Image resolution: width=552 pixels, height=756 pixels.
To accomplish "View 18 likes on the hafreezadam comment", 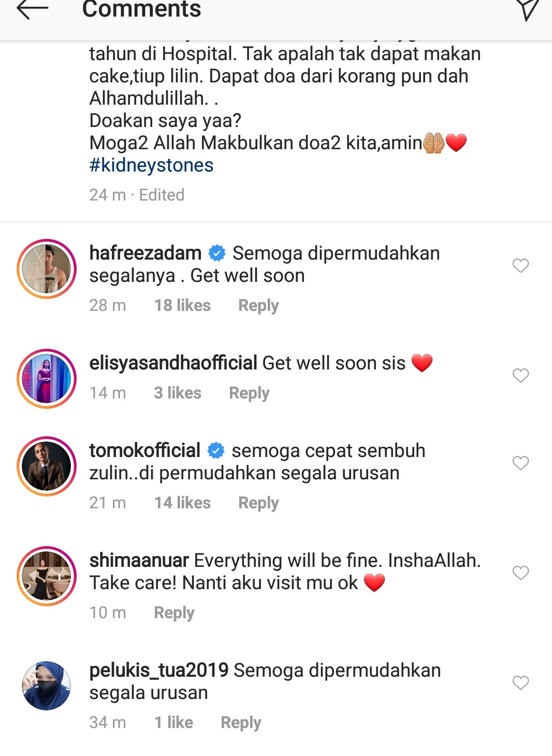I will pos(182,305).
